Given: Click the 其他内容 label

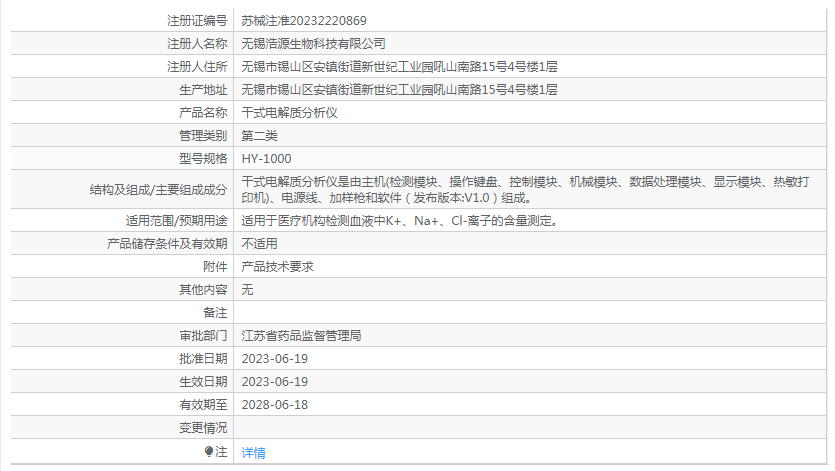Looking at the screenshot, I should (x=203, y=289).
